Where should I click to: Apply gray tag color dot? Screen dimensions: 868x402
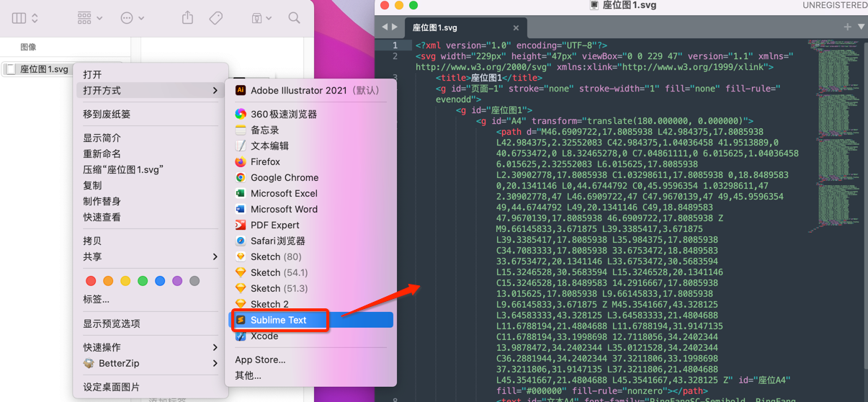coord(194,281)
